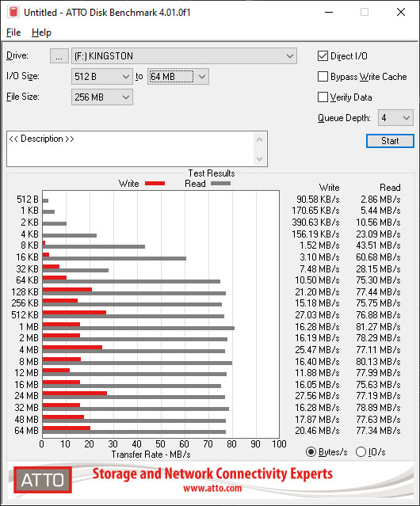Screen dimensions: 420x506
Task: Expand the File Size 256 MB dropdown
Action: 102,97
